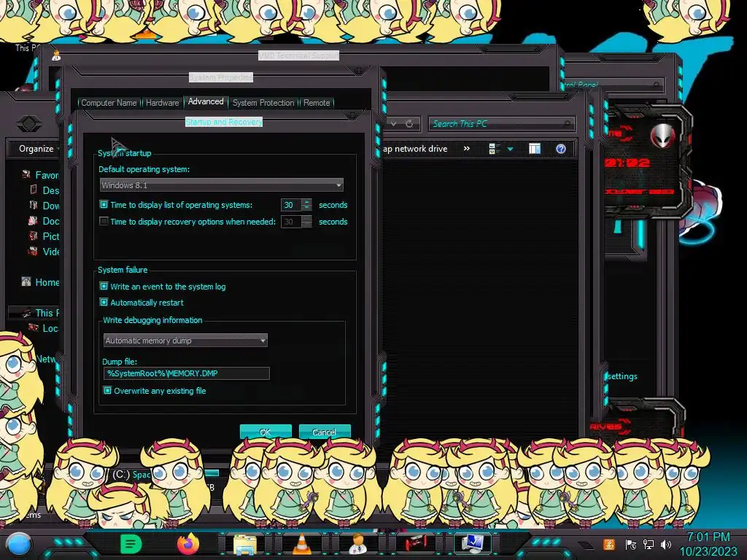Open VLC media player from the taskbar
The width and height of the screenshot is (747, 560).
pyautogui.click(x=301, y=545)
